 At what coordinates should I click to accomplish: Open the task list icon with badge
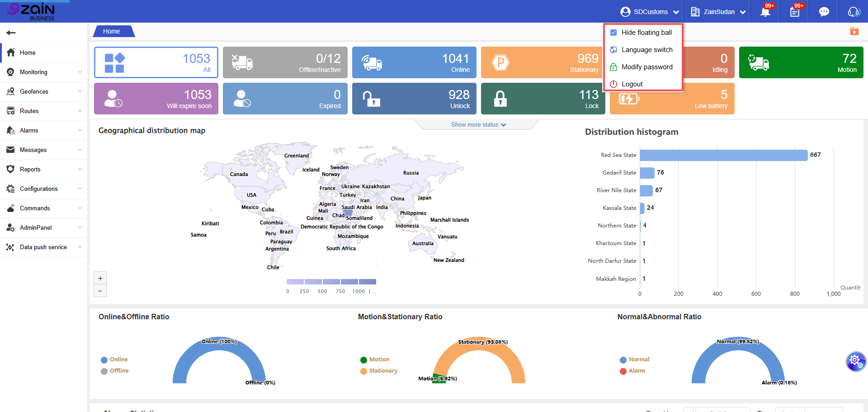pyautogui.click(x=794, y=12)
